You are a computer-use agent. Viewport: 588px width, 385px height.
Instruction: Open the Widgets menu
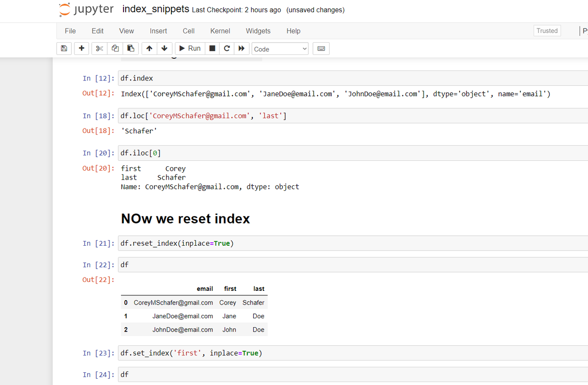tap(258, 31)
